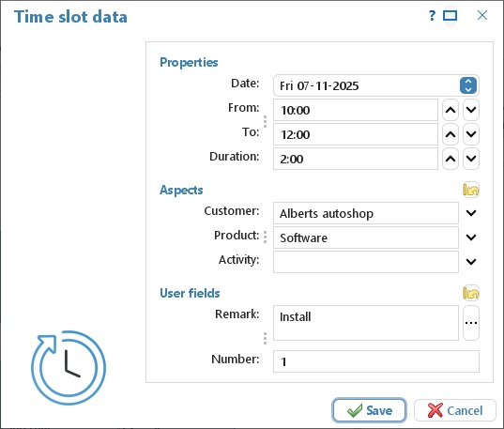Click the empty Activity field
The height and width of the screenshot is (429, 504).
tap(366, 262)
